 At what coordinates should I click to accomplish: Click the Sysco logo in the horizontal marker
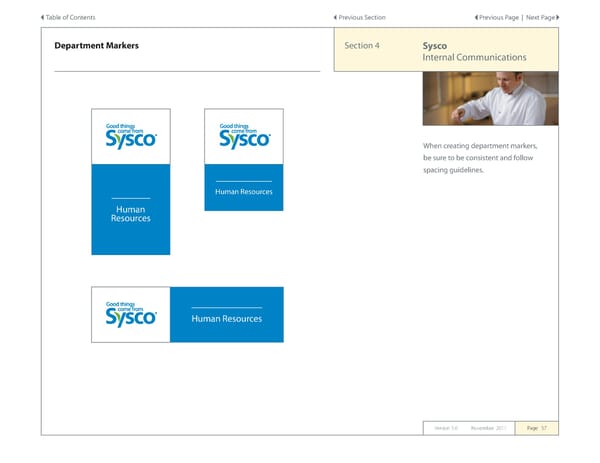tap(131, 314)
